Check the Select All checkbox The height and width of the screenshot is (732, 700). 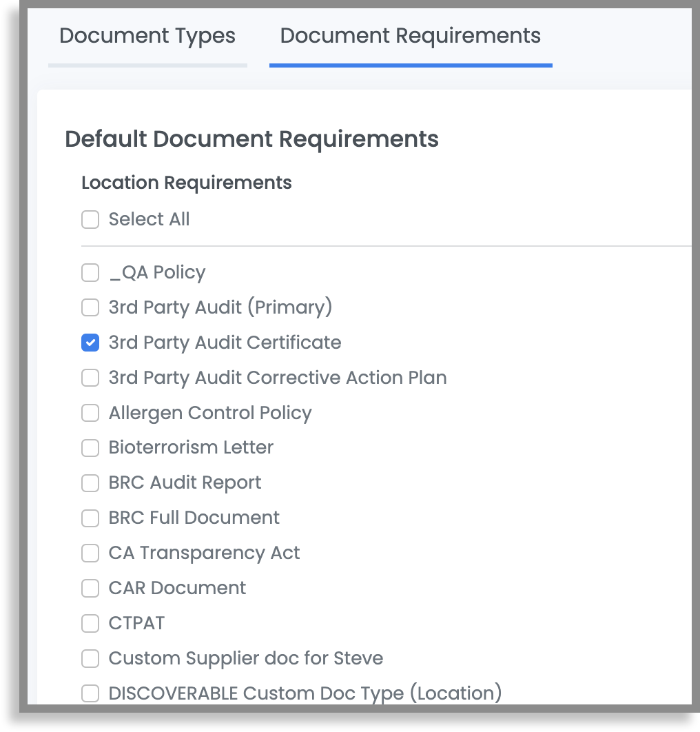tap(90, 219)
